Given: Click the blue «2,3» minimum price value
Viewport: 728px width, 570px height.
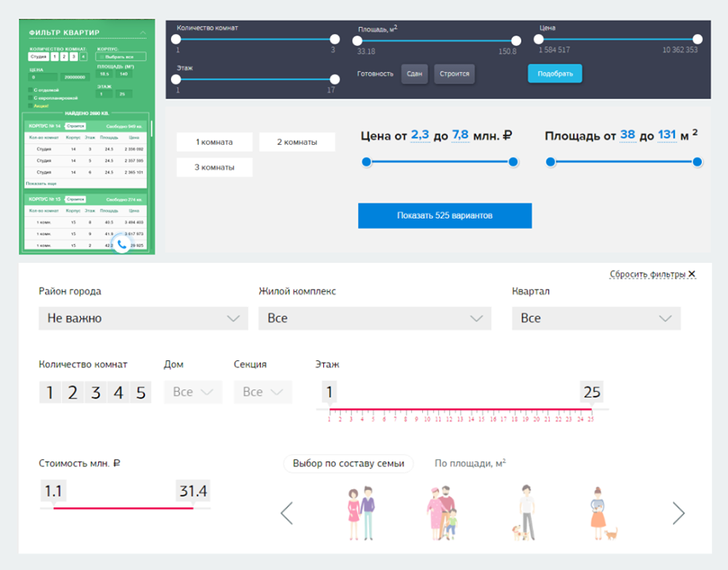Looking at the screenshot, I should (420, 135).
